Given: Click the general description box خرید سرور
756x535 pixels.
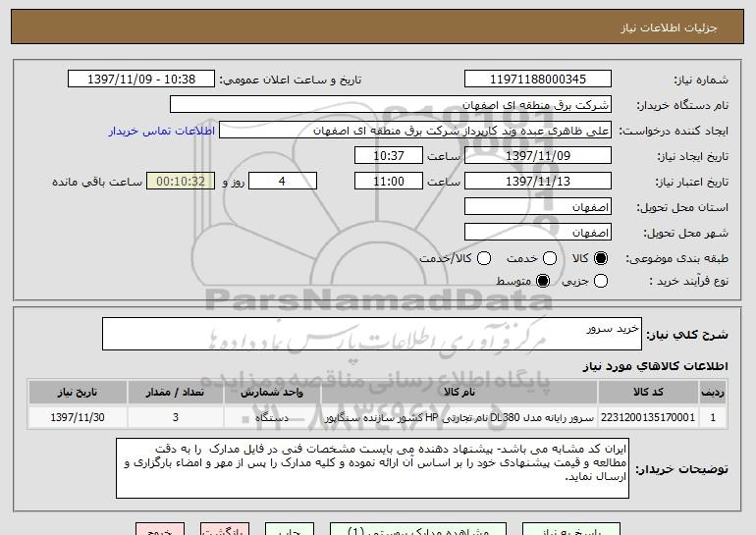Looking at the screenshot, I should point(372,334).
